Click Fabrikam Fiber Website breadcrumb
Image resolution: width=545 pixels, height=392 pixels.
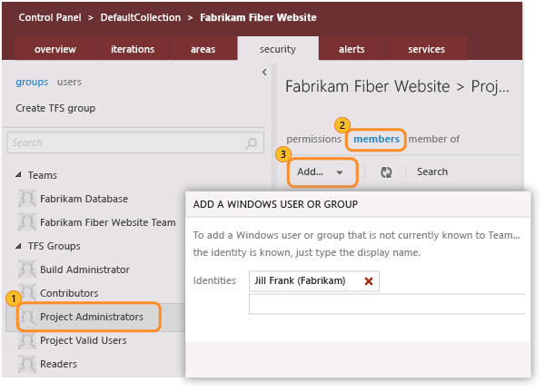[x=258, y=17]
